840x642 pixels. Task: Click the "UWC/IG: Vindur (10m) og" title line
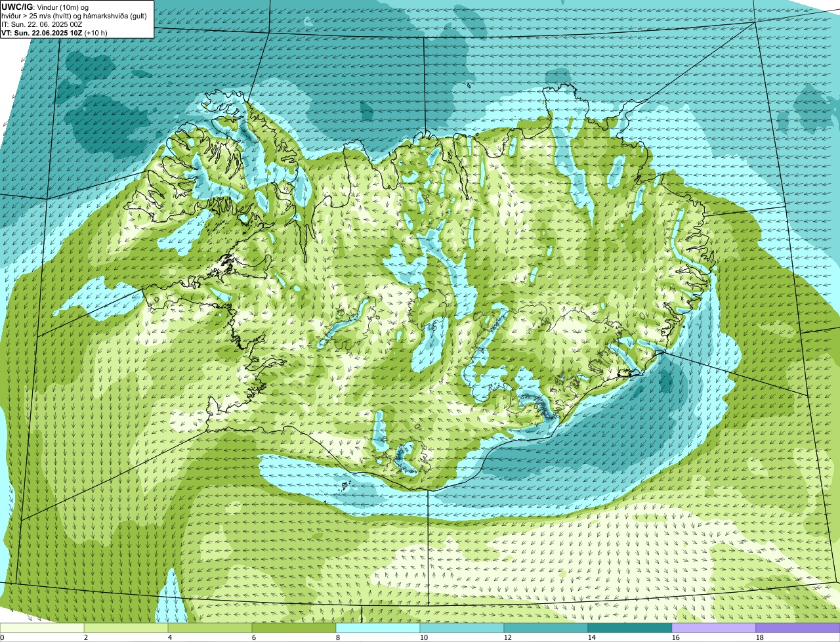point(45,7)
